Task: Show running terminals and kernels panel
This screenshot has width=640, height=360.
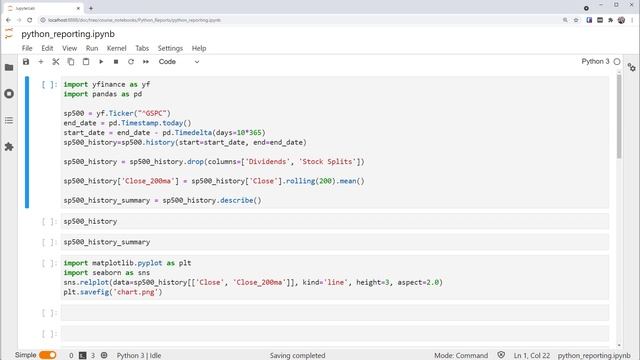Action: 9,94
